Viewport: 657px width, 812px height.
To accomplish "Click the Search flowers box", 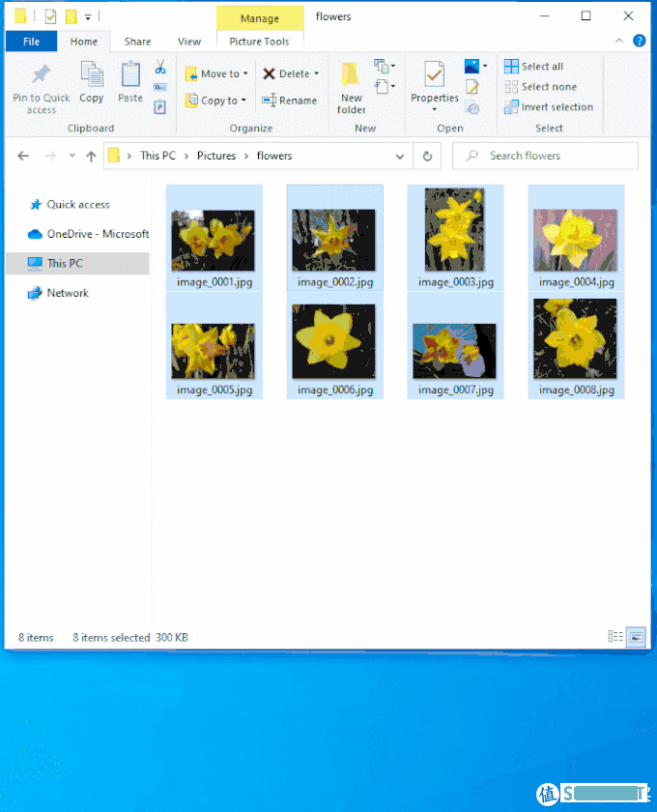I will pos(545,156).
